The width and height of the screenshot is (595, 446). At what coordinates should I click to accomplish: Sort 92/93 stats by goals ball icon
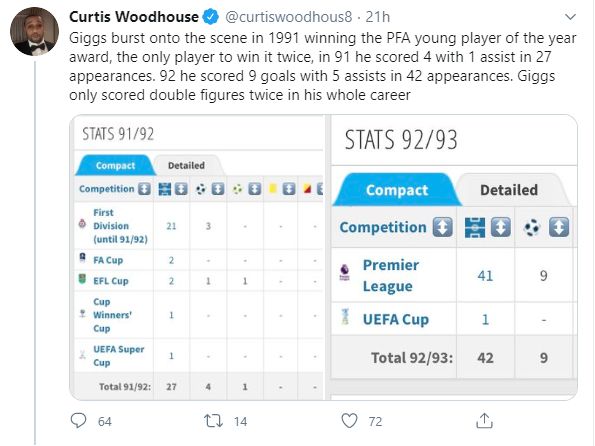[559, 227]
